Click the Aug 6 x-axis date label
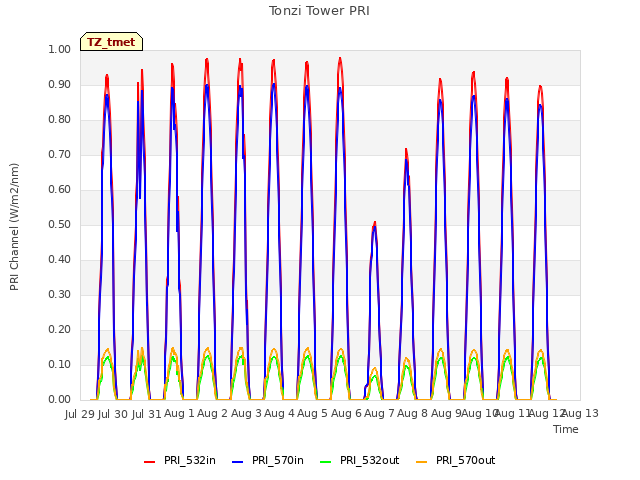 click(x=346, y=414)
